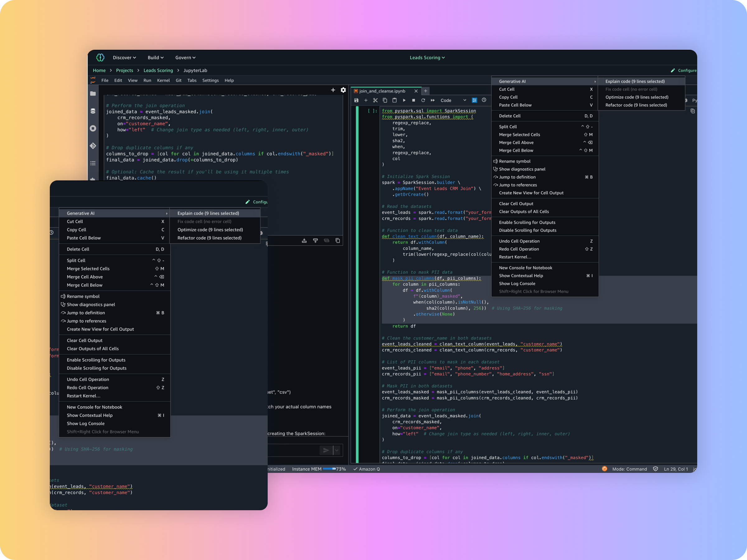
Task: Click the fast-forward run-all-cells icon
Action: pyautogui.click(x=433, y=100)
